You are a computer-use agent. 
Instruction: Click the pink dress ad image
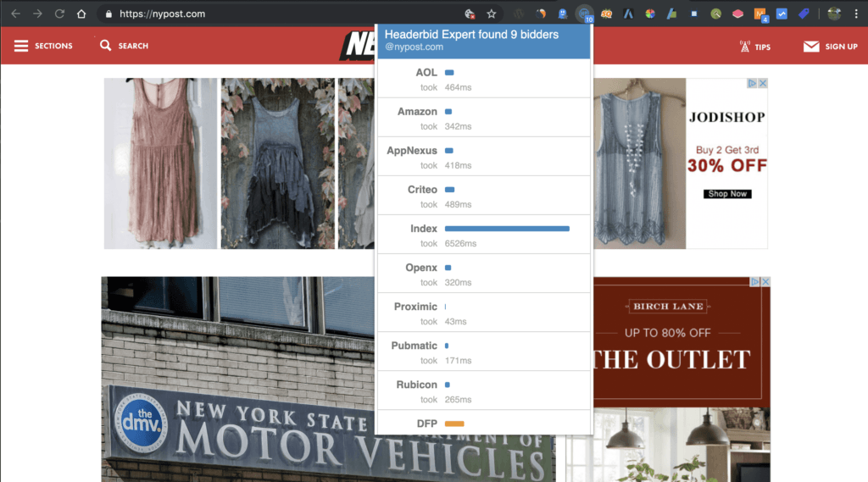[160, 163]
